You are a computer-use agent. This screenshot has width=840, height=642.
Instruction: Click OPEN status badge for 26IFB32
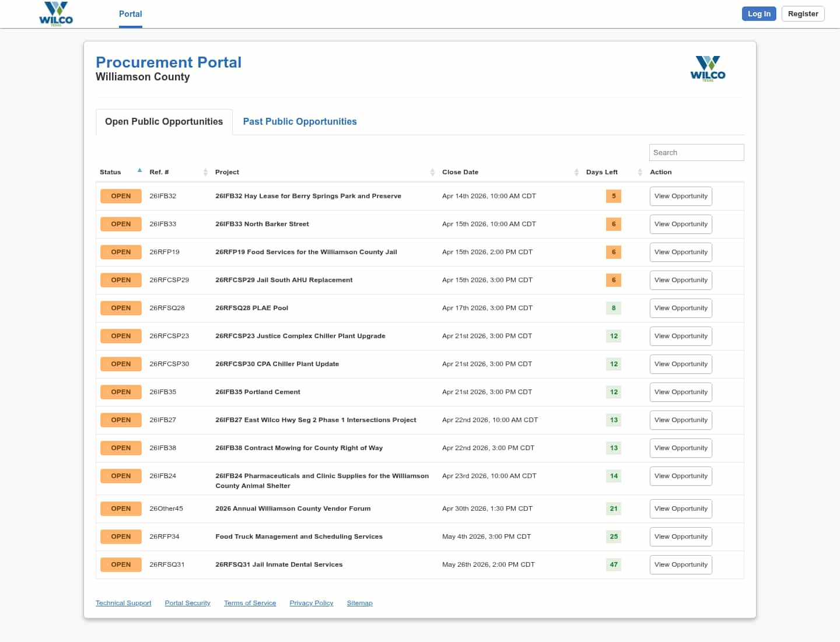click(121, 196)
